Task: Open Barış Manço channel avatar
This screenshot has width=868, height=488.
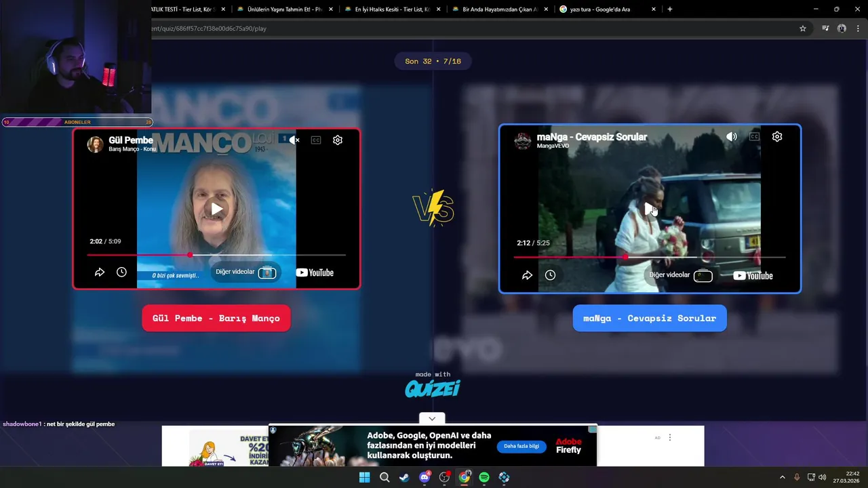Action: pos(96,144)
